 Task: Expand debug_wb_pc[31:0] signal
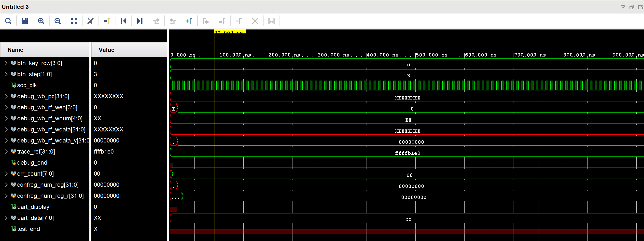click(x=6, y=96)
